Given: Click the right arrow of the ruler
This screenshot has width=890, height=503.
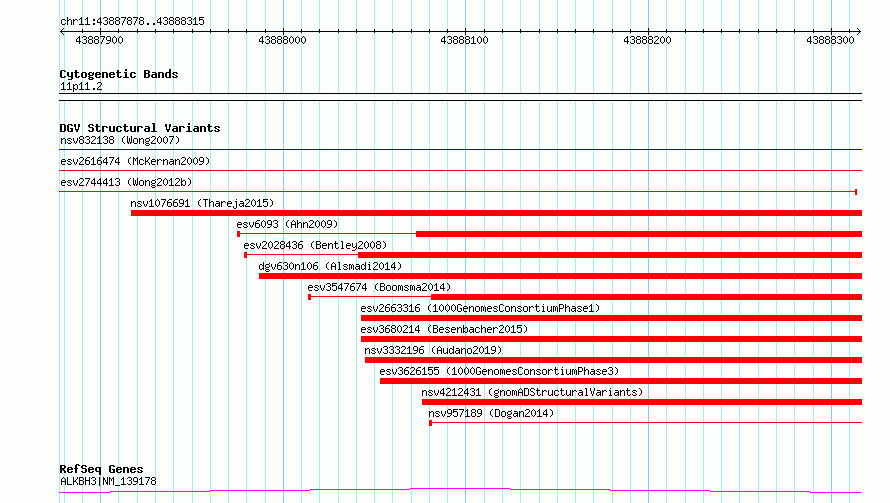Looking at the screenshot, I should pos(859,31).
